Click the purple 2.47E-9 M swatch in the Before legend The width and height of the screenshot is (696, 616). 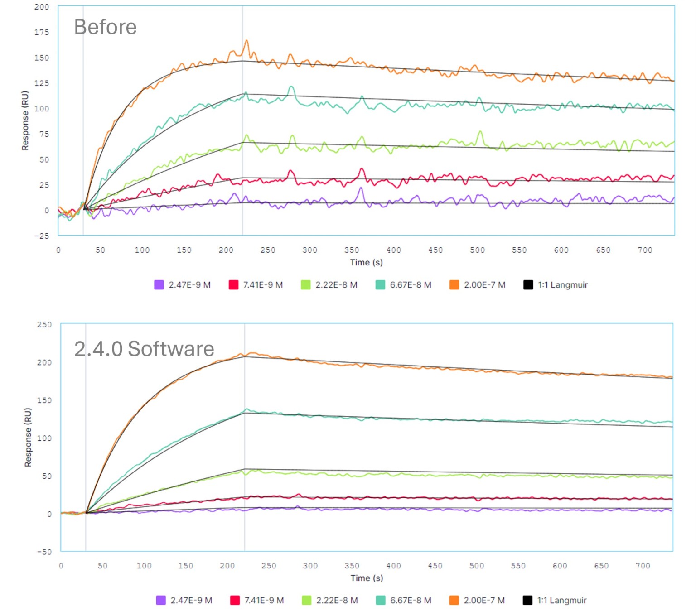159,285
